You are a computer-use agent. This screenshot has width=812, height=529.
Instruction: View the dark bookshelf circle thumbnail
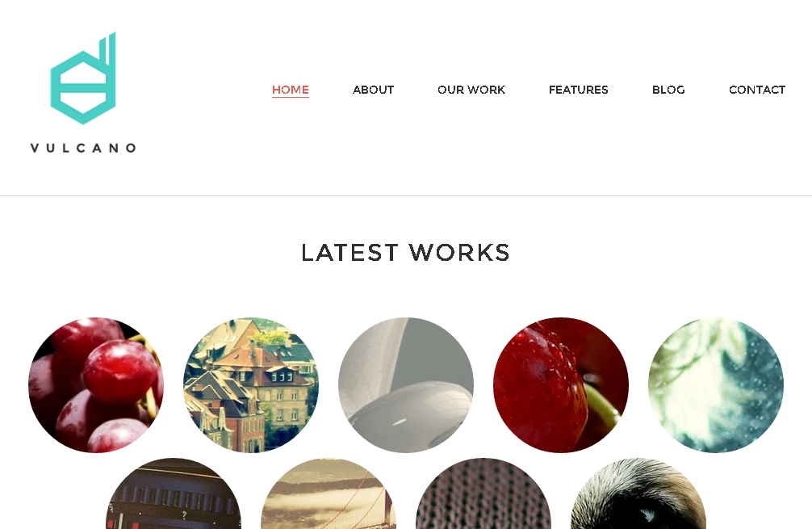tap(174, 493)
